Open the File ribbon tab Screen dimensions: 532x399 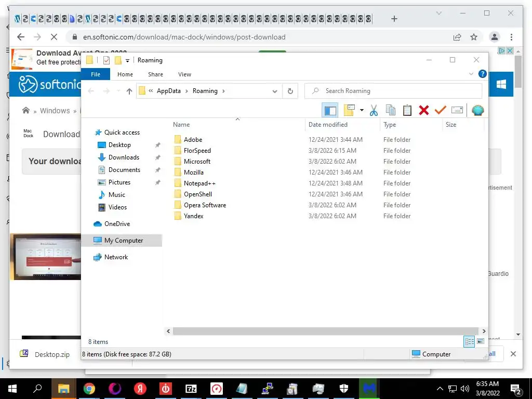point(96,74)
